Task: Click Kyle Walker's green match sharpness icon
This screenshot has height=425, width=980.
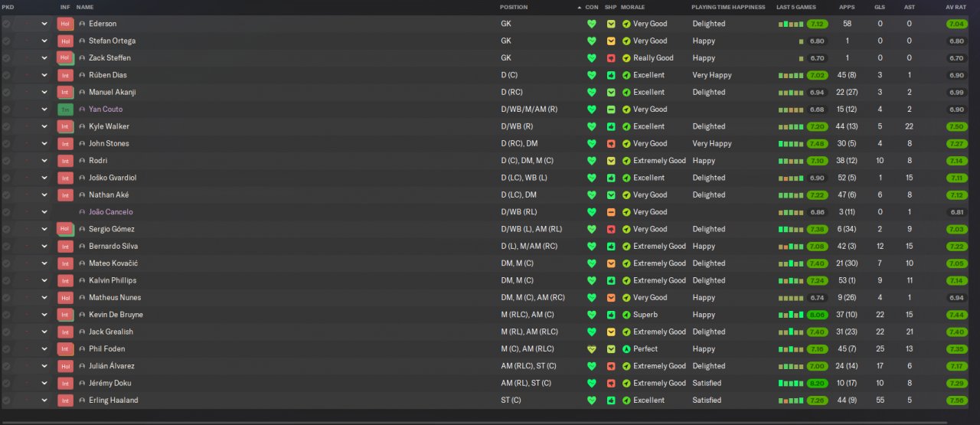Action: click(611, 126)
